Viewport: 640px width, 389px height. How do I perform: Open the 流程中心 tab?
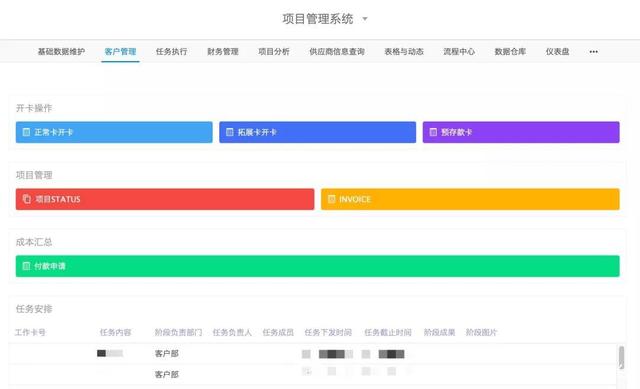[x=459, y=51]
